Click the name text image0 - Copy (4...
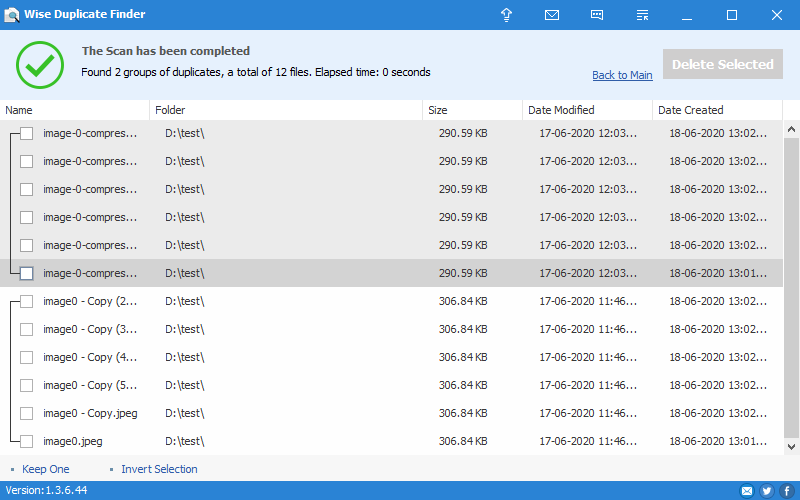 (x=90, y=358)
